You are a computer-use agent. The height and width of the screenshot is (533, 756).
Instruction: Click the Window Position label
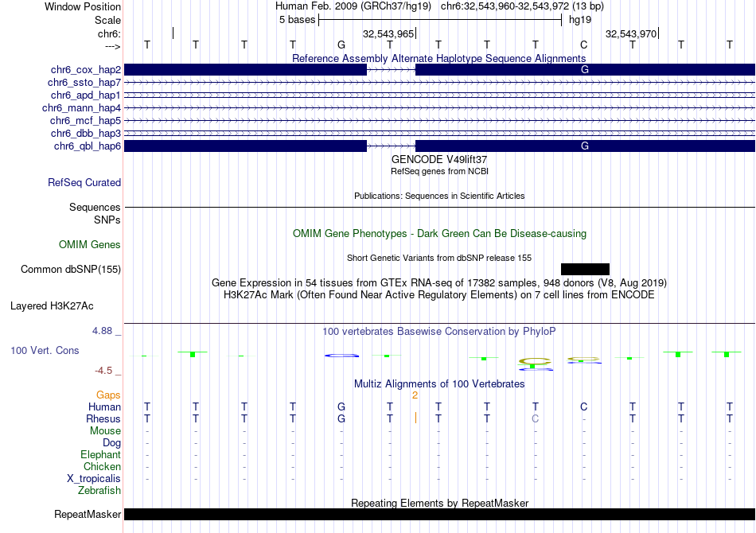[83, 6]
